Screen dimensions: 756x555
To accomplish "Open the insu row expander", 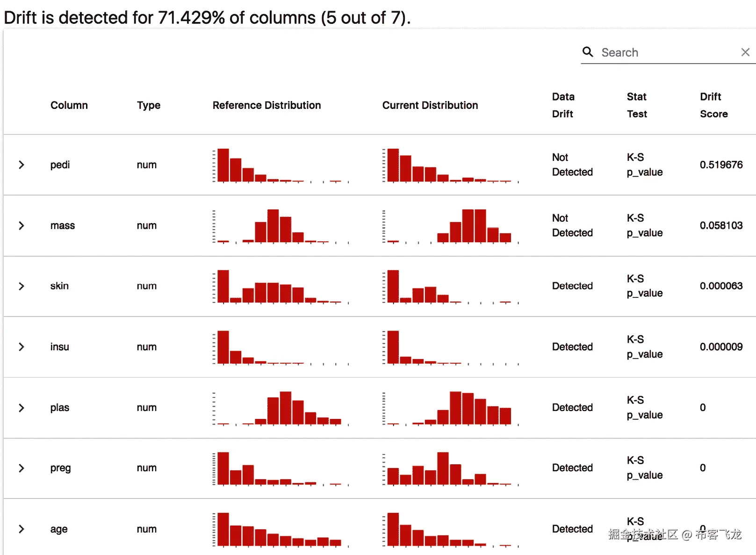I will [22, 347].
